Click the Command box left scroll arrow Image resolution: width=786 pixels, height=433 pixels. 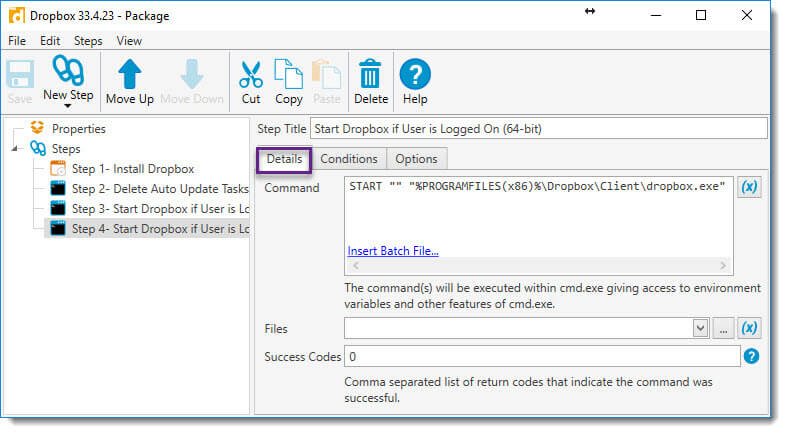point(355,266)
